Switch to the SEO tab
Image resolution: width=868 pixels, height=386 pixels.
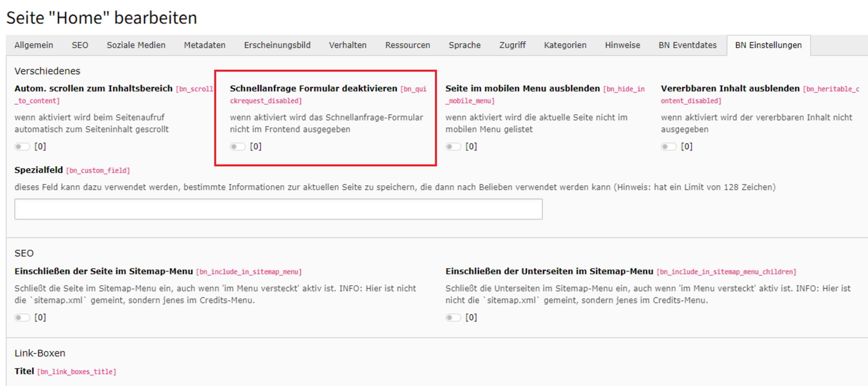pos(80,45)
